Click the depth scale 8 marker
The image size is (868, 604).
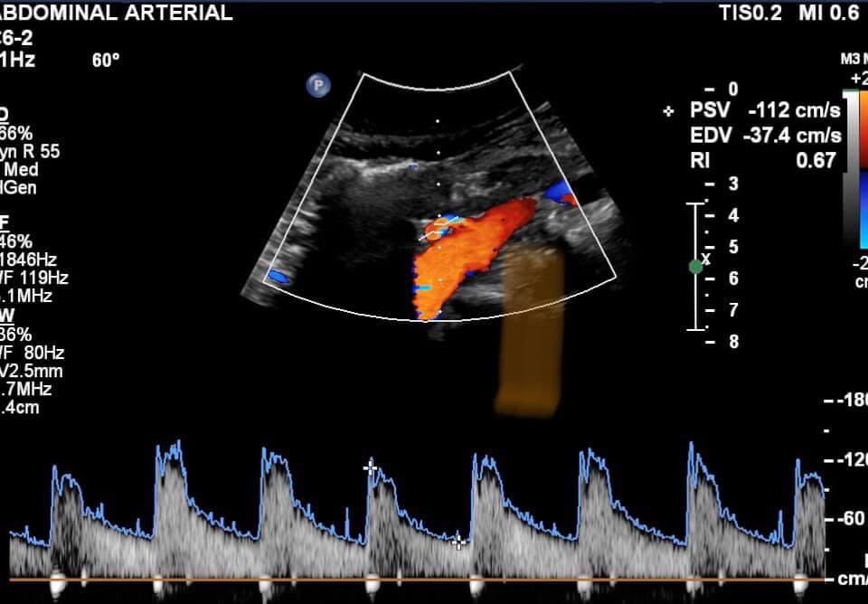point(722,342)
